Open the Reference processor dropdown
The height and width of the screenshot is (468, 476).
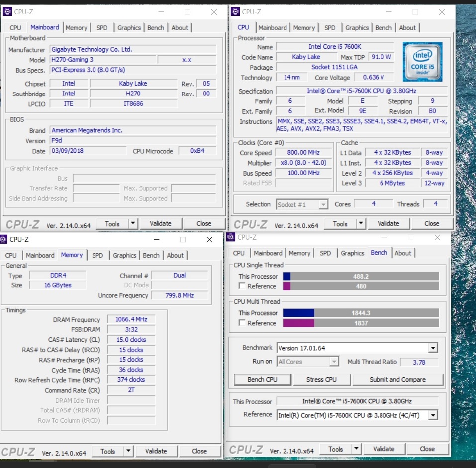[x=433, y=415]
